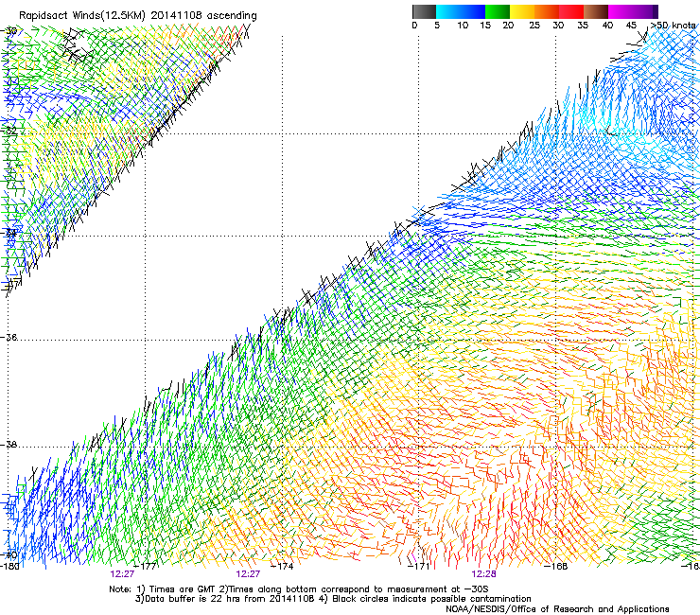Click the legend scale value '30'
Screen dimensions: 700x615
[x=558, y=26]
